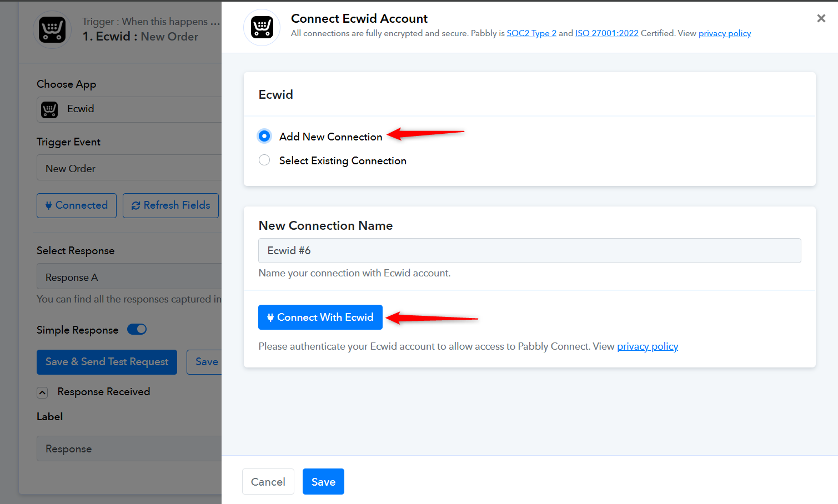The image size is (838, 504).
Task: Click the 'Select Existing Connection' label text
Action: pyautogui.click(x=343, y=160)
